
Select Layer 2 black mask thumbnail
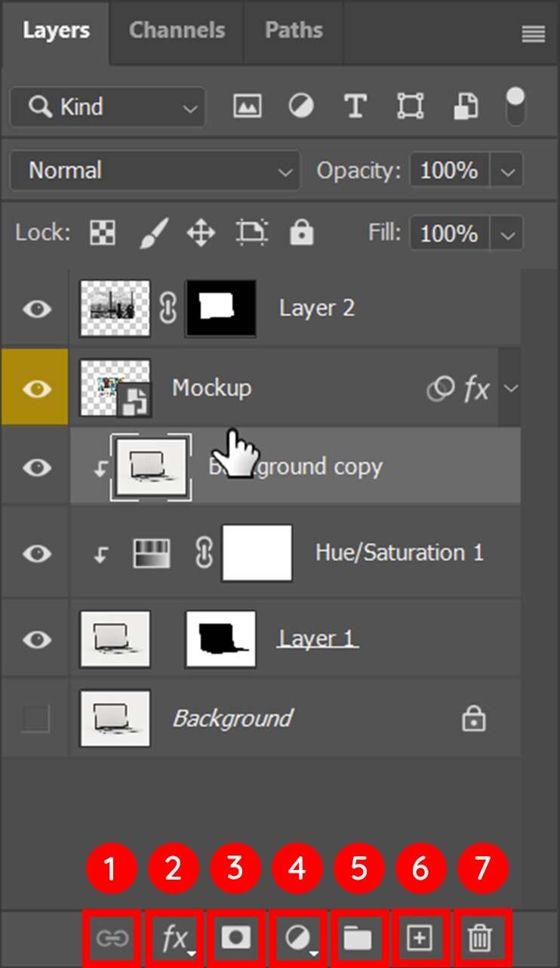coord(221,308)
